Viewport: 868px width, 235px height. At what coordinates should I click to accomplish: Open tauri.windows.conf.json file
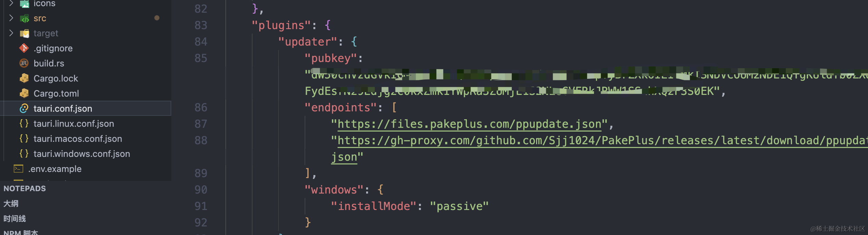(82, 154)
